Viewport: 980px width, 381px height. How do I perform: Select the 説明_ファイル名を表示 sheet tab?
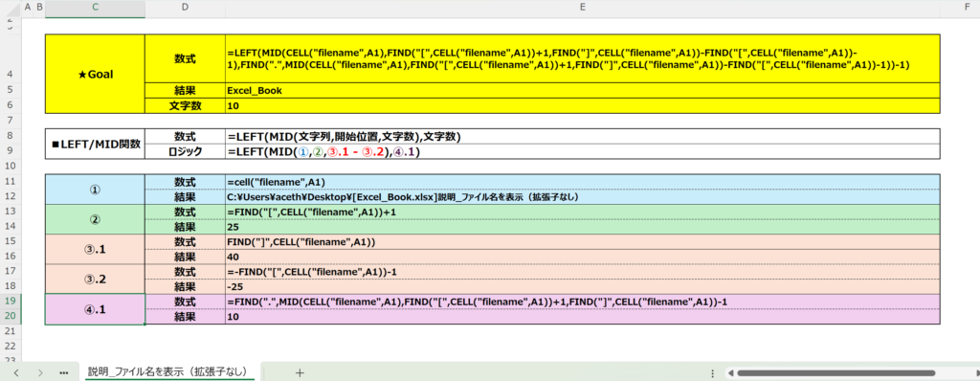(167, 371)
